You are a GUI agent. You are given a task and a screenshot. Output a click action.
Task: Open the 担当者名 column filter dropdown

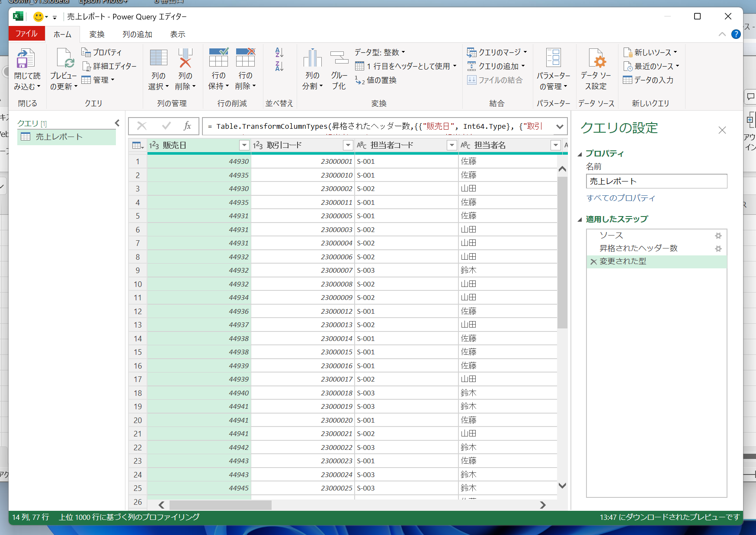pos(556,145)
